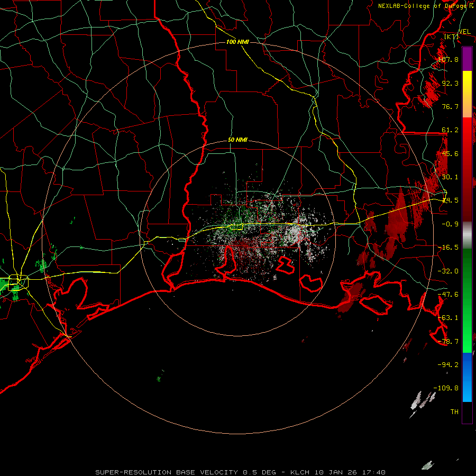Click the 61.2 velocity scale value
The height and width of the screenshot is (476, 476).
pos(450,130)
